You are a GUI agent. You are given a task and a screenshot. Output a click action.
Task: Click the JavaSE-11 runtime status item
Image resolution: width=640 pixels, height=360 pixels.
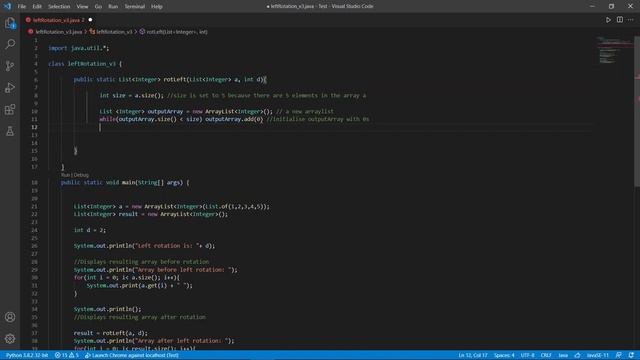pyautogui.click(x=598, y=355)
